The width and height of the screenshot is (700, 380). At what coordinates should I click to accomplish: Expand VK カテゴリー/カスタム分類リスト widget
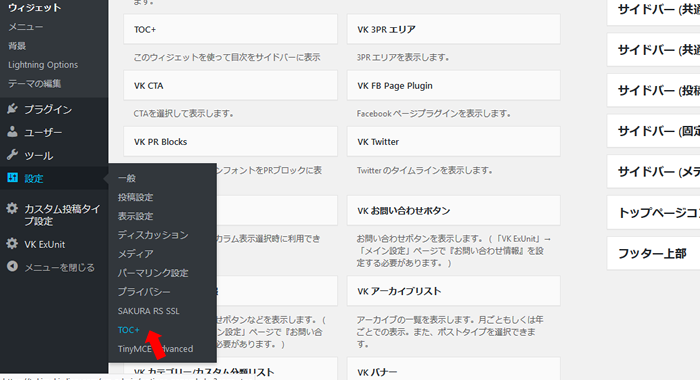[230, 369]
